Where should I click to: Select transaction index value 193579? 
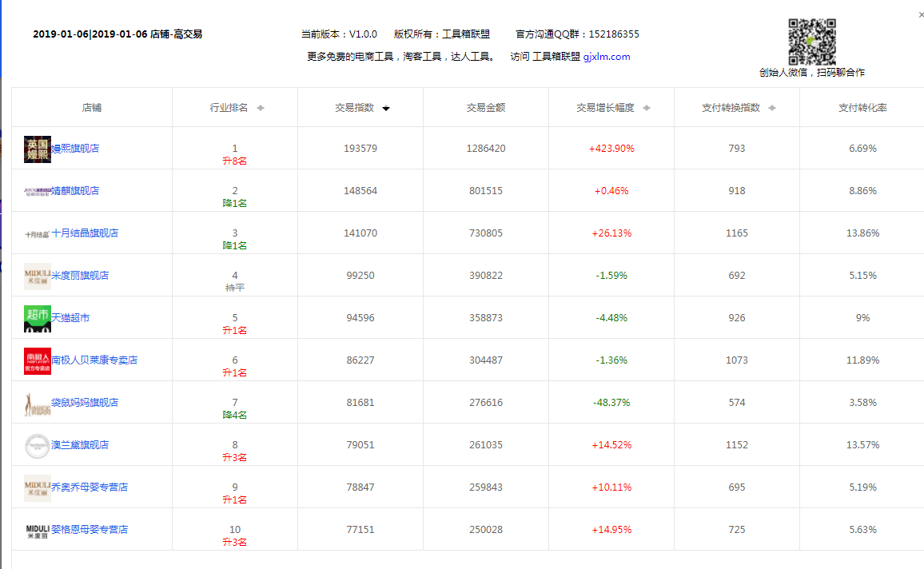click(360, 149)
